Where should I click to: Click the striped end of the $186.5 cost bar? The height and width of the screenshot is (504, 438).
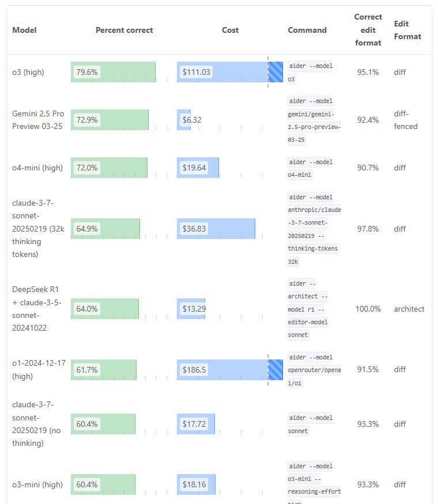pos(275,370)
